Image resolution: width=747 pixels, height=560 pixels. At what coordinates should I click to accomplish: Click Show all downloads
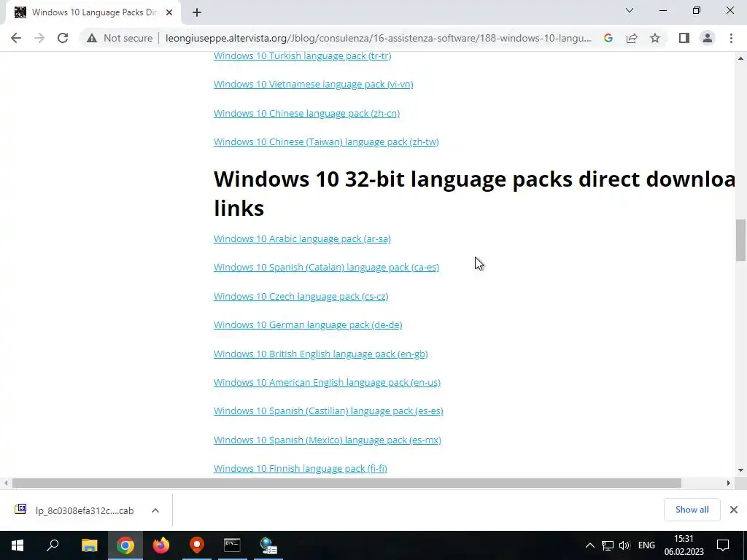click(x=692, y=510)
